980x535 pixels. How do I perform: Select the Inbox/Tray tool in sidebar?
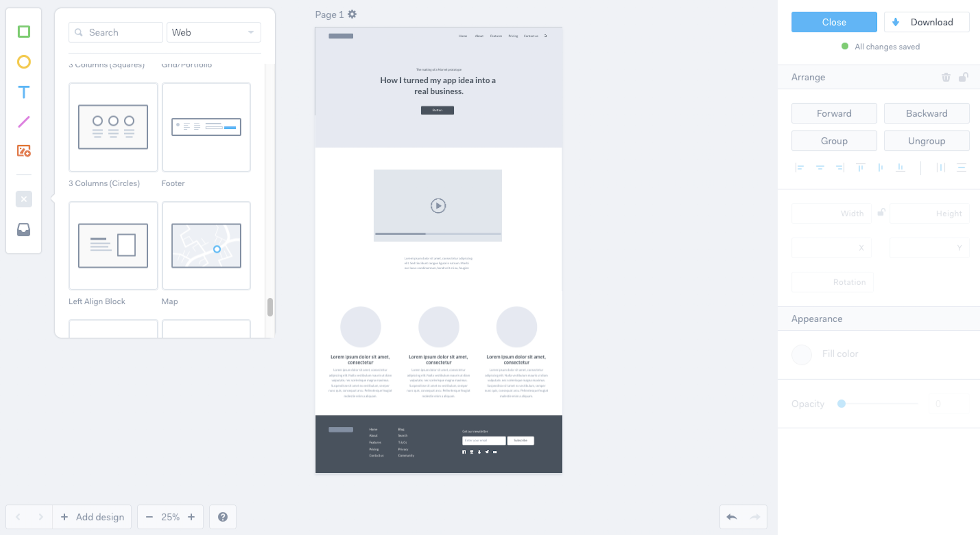23,229
